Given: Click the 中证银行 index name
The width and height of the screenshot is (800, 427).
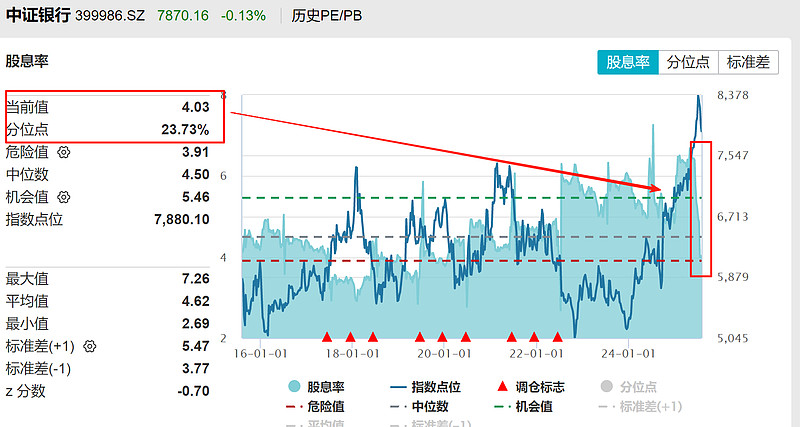Looking at the screenshot, I should 38,15.
